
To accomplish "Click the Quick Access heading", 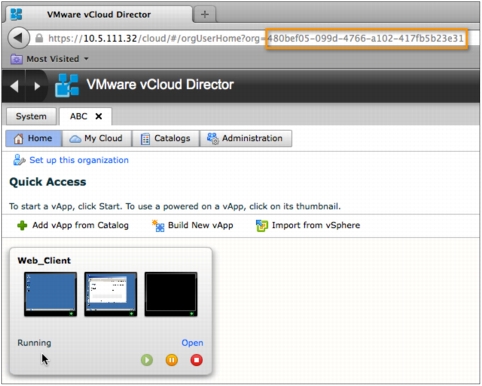I will click(48, 182).
